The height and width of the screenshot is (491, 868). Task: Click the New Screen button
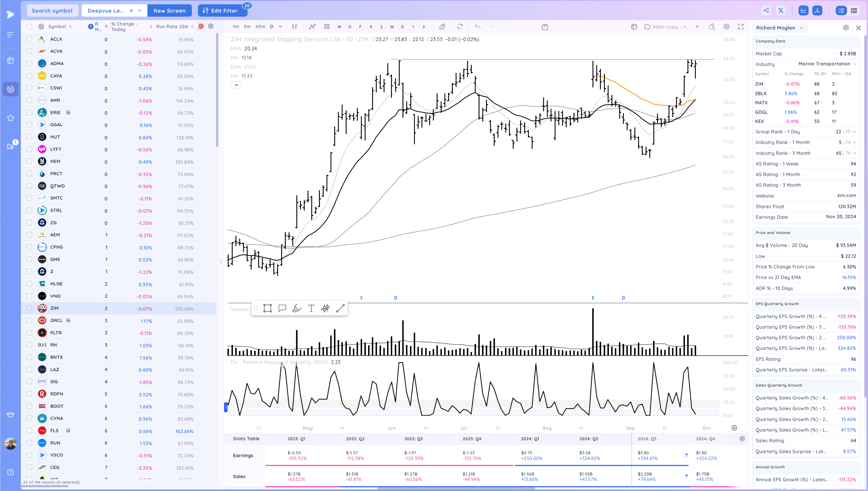click(x=169, y=10)
